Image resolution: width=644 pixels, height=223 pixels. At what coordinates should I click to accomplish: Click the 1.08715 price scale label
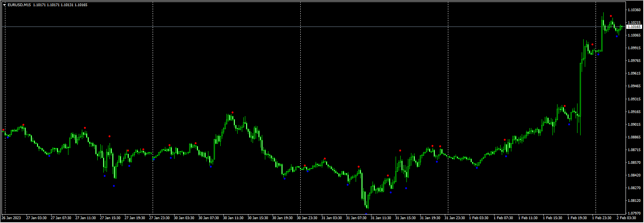(634, 150)
